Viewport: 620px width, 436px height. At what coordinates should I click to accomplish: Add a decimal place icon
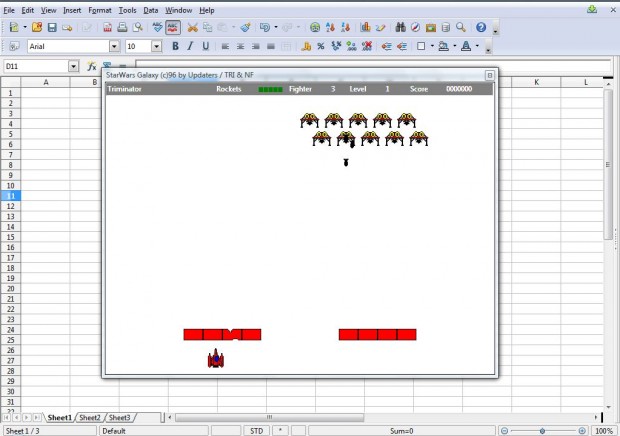coord(352,46)
